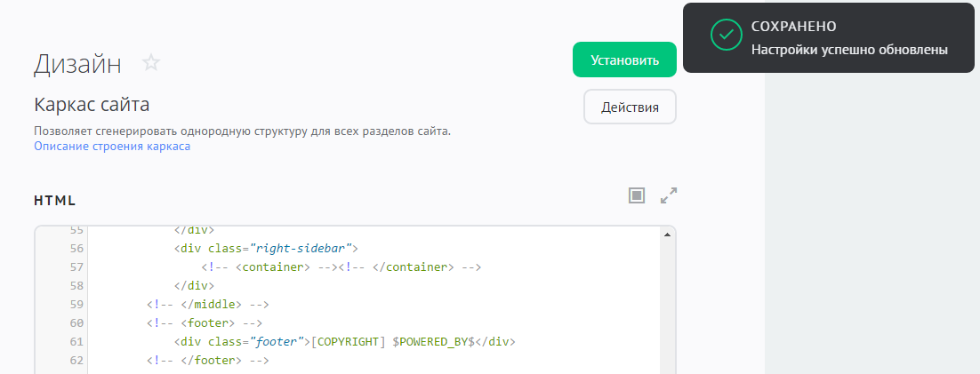Screen dimensions: 980x374
Task: Click the HTML section label
Action: pos(55,200)
